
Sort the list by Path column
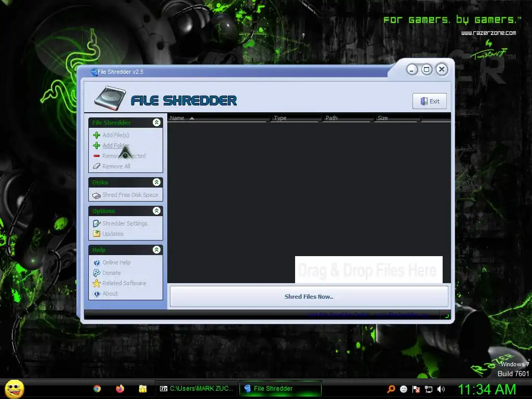coord(348,118)
